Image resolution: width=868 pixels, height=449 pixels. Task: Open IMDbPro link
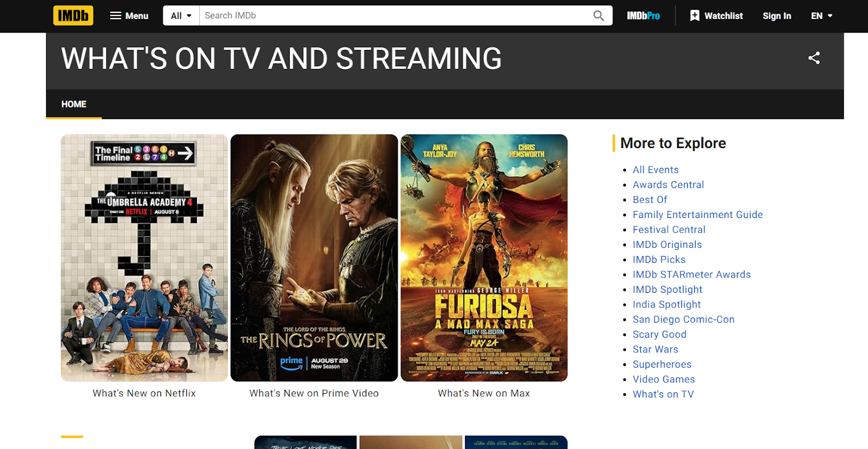click(643, 16)
